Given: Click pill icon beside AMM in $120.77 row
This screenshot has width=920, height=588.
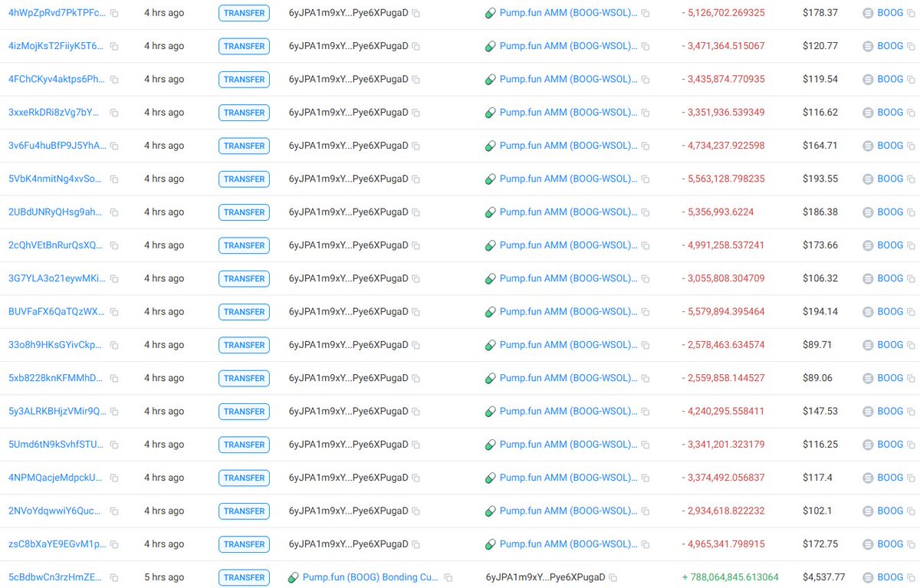Looking at the screenshot, I should [491, 46].
